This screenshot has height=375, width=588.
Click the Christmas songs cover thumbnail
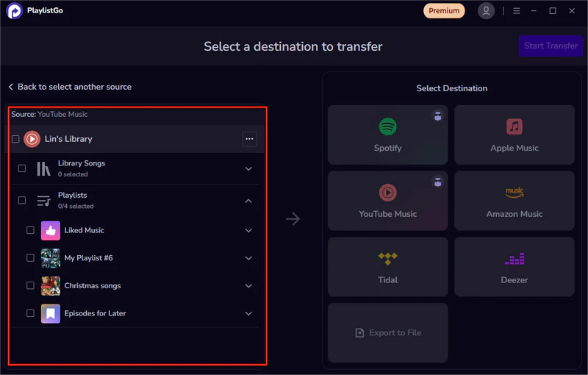click(51, 286)
